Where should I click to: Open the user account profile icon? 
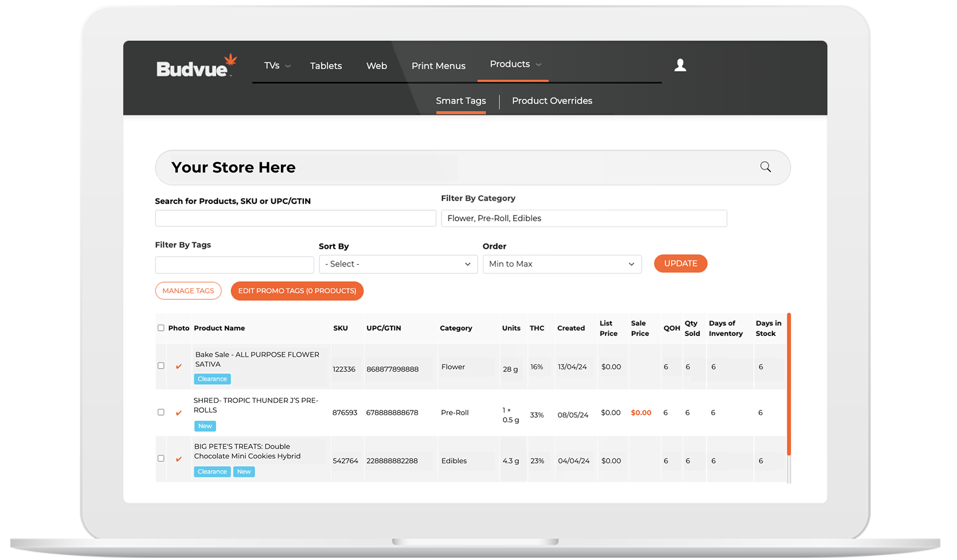coord(680,65)
